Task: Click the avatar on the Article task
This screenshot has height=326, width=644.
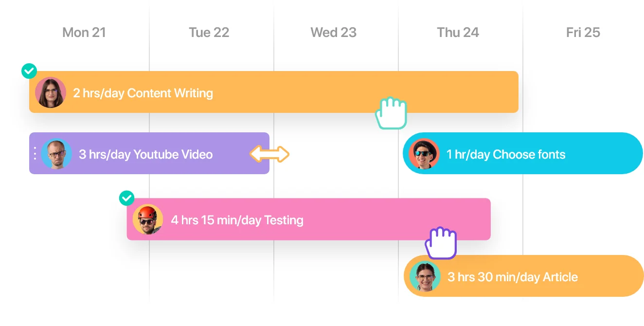Action: pyautogui.click(x=425, y=276)
